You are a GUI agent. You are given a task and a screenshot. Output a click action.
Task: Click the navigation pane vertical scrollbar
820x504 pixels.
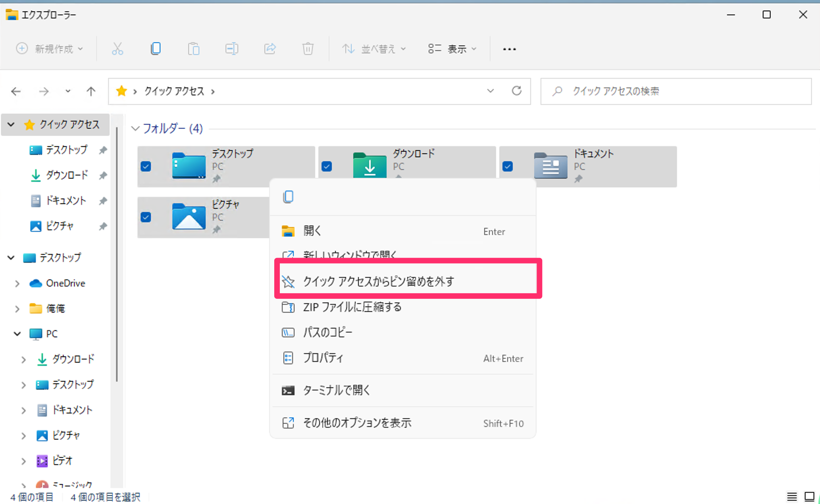pos(117,254)
